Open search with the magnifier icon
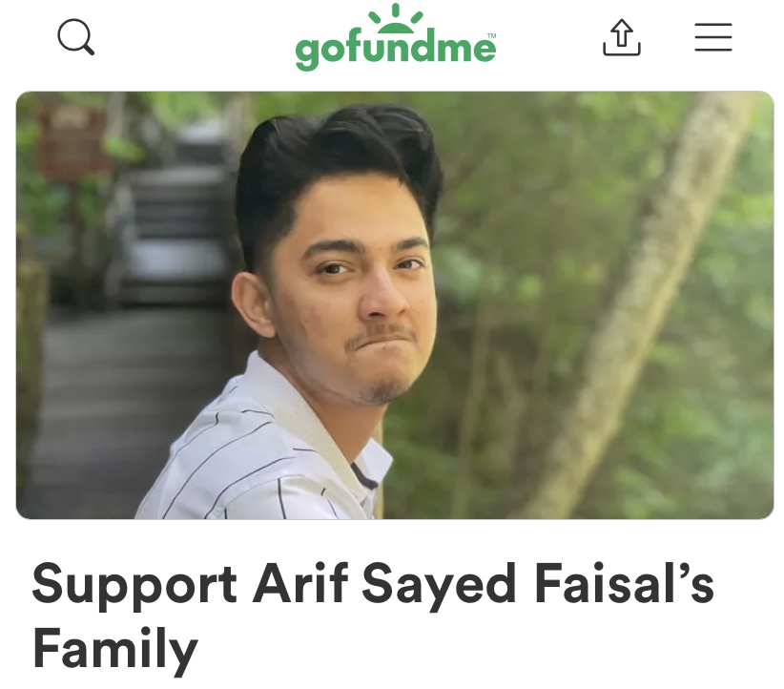Viewport: 784px width, 689px height. pyautogui.click(x=76, y=36)
